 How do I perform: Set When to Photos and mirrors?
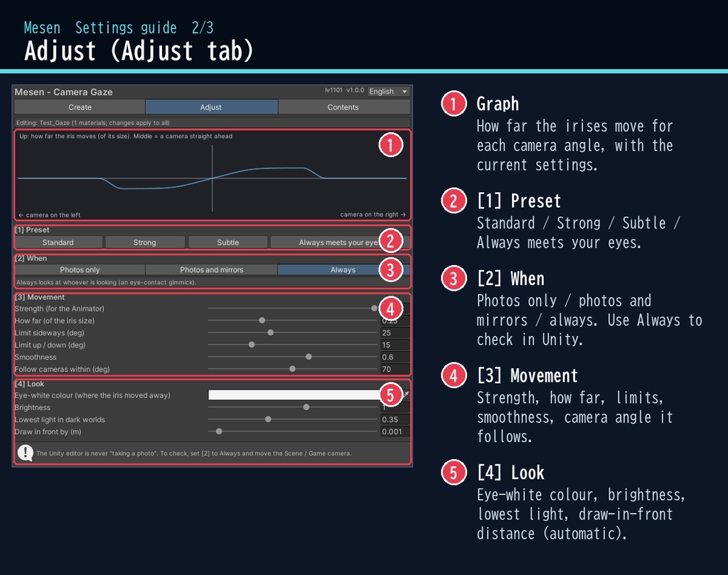click(x=211, y=269)
